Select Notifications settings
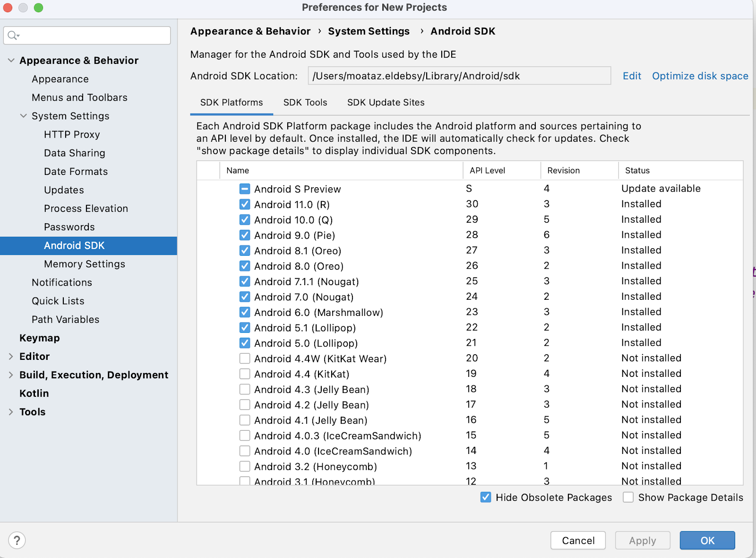The image size is (756, 558). click(x=62, y=282)
